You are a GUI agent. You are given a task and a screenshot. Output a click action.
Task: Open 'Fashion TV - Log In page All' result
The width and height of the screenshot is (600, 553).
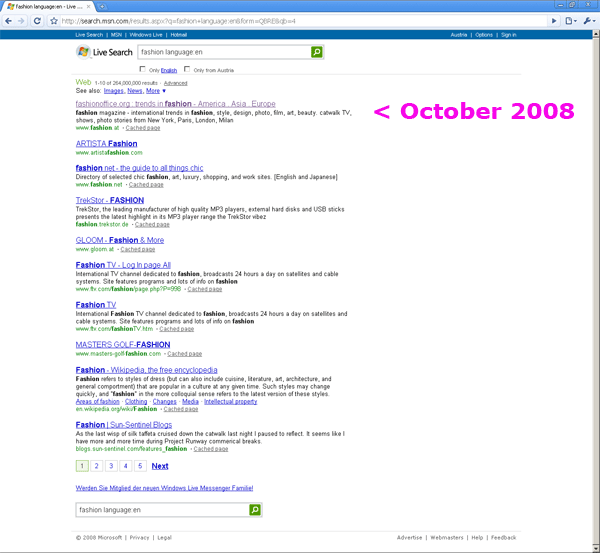coord(123,265)
